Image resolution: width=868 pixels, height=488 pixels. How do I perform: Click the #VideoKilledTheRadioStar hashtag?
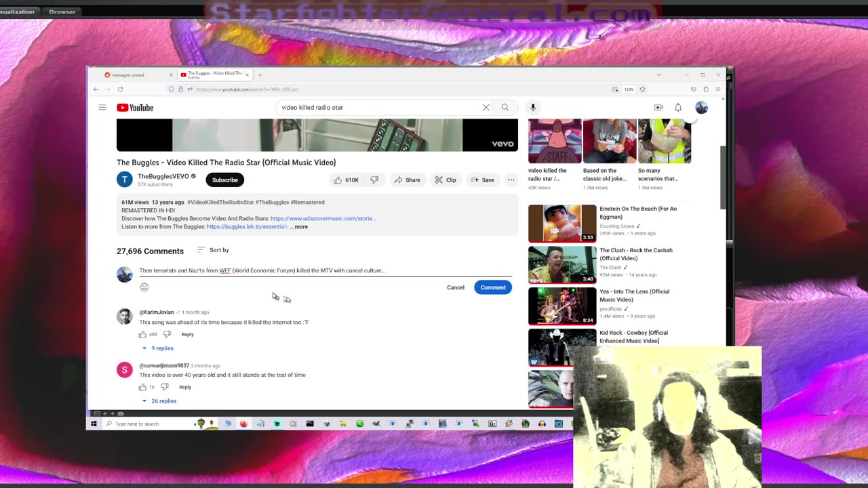[220, 202]
